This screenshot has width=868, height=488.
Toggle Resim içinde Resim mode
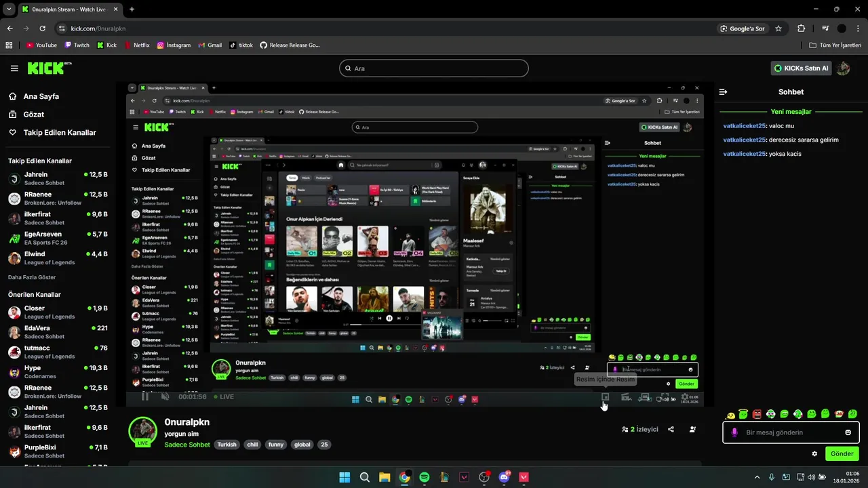(606, 397)
